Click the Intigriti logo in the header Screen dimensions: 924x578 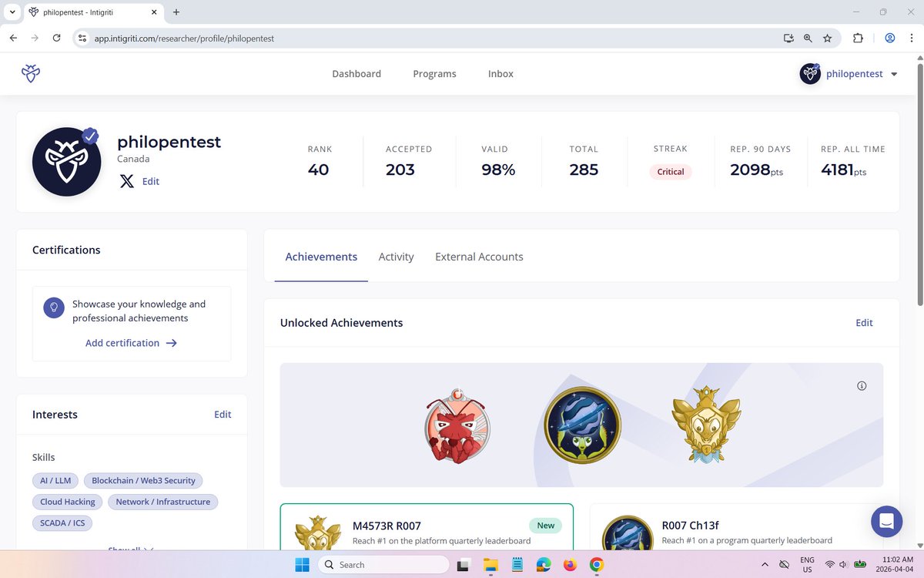point(31,73)
